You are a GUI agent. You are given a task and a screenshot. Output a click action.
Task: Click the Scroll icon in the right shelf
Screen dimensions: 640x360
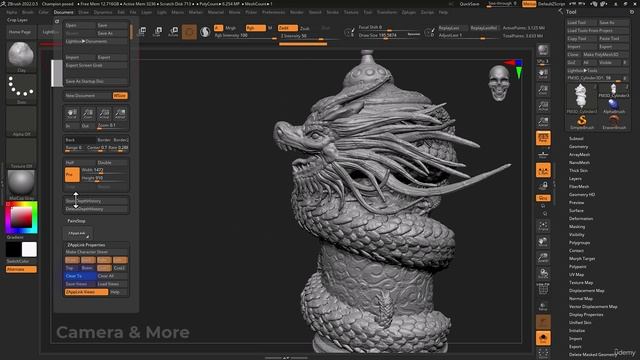point(543,74)
